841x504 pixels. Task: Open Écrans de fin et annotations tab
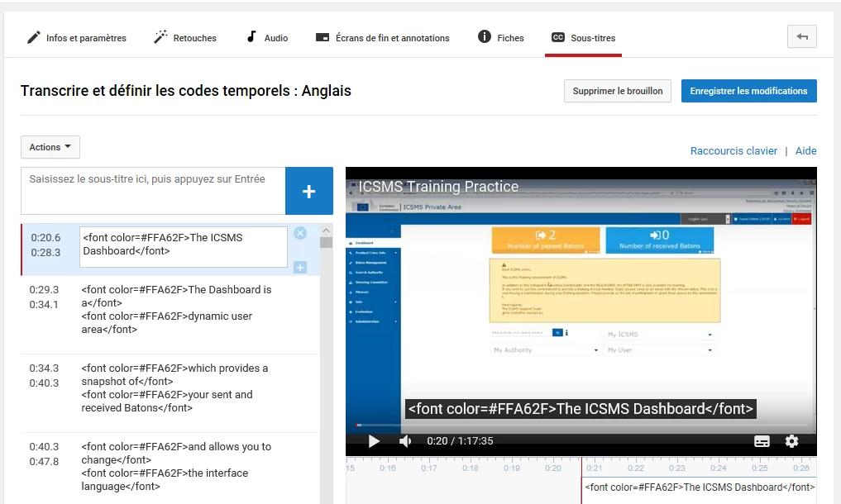pos(382,37)
